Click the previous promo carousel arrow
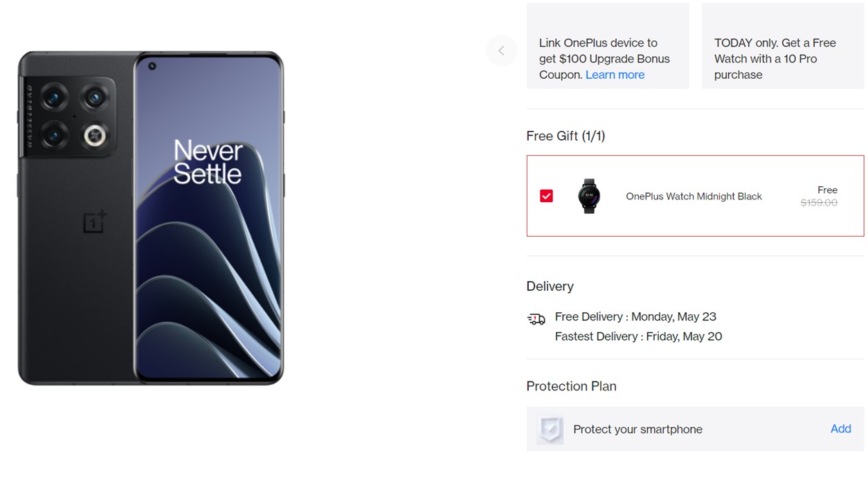 501,51
